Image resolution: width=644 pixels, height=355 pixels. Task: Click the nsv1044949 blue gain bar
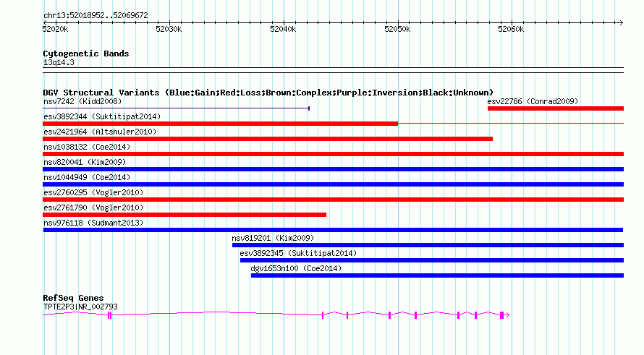(333, 184)
